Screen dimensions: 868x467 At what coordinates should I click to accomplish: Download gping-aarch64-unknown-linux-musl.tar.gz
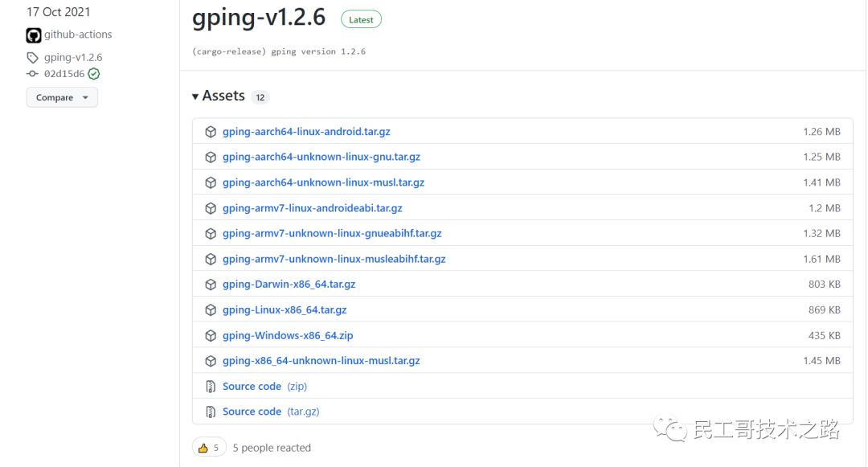coord(323,182)
